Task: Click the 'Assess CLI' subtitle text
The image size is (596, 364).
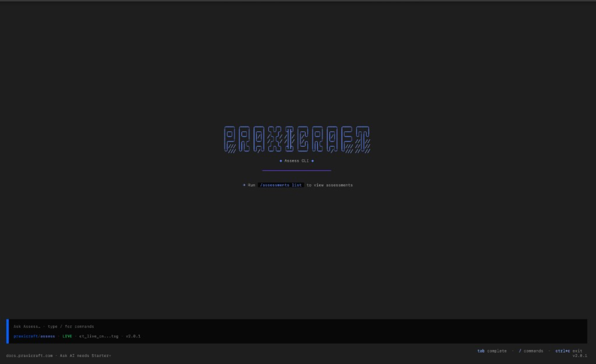Action: coord(297,161)
